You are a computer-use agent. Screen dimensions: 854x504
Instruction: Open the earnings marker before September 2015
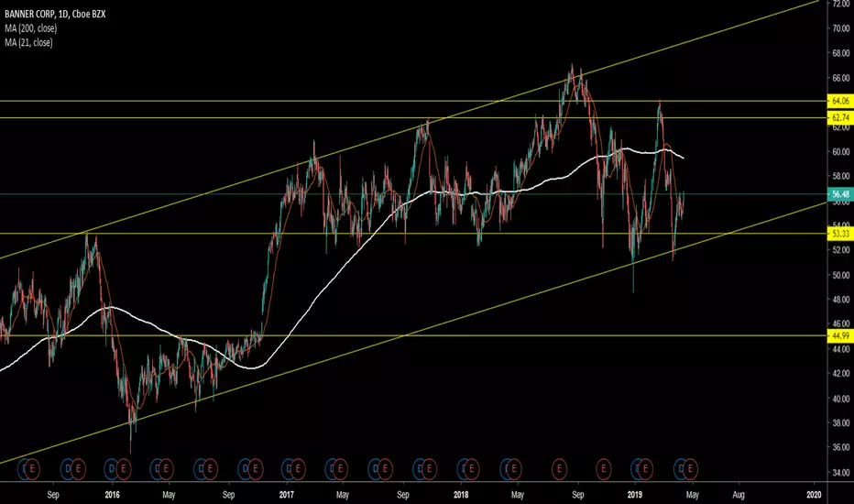[x=32, y=468]
